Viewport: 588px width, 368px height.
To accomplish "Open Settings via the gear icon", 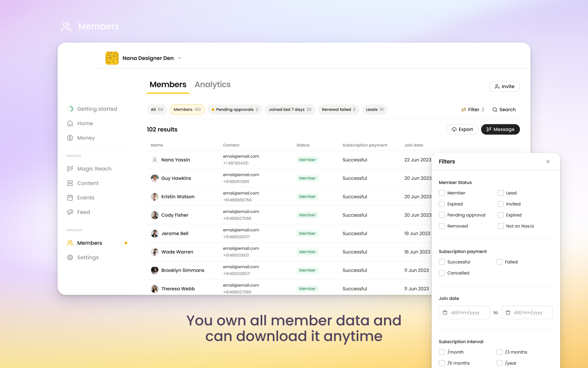I will tap(70, 257).
